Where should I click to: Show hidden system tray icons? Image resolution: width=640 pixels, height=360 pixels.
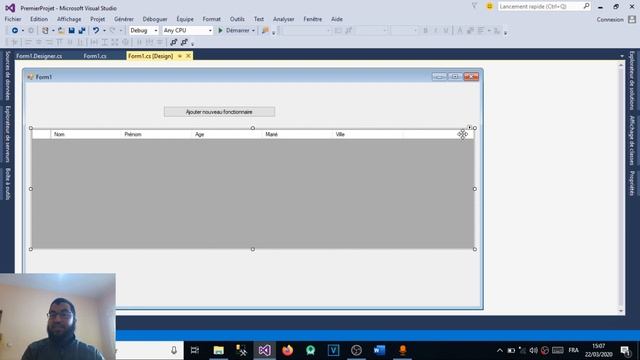coord(500,350)
